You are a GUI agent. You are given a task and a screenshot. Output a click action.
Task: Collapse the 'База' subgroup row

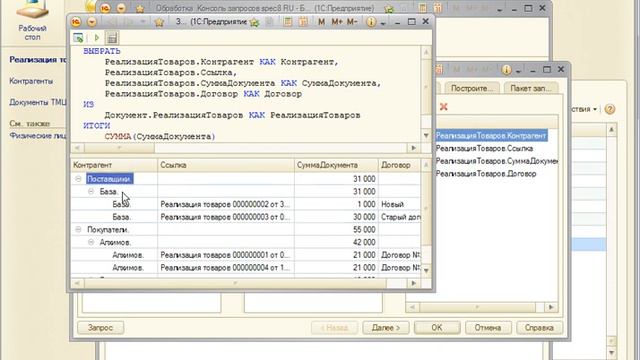[x=91, y=191]
